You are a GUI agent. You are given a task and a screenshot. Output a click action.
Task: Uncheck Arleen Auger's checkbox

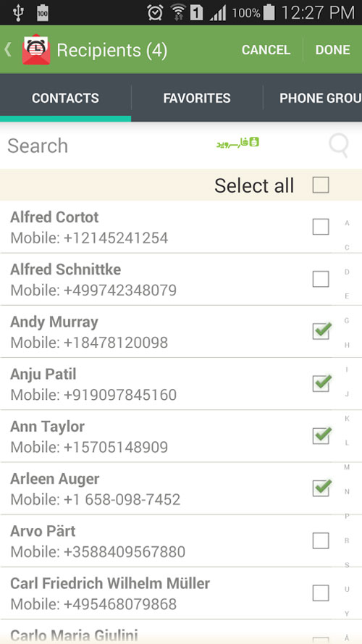321,488
